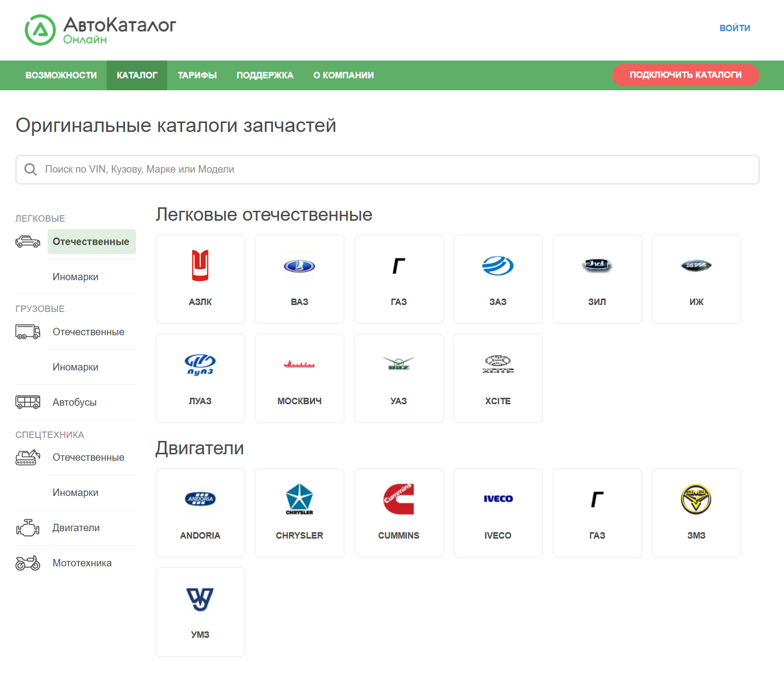This screenshot has height=677, width=784.
Task: Click the search magnifier icon
Action: (30, 170)
